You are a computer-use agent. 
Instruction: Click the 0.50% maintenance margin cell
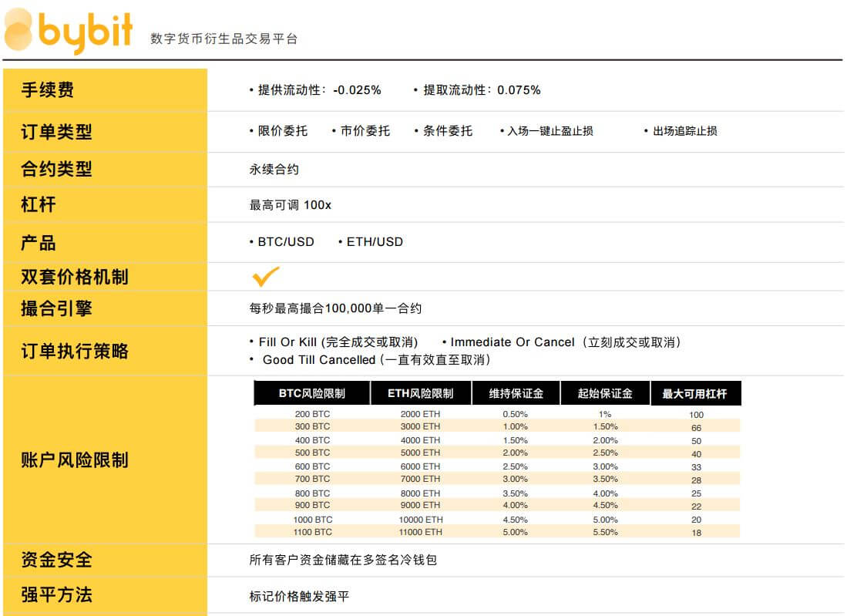(516, 414)
